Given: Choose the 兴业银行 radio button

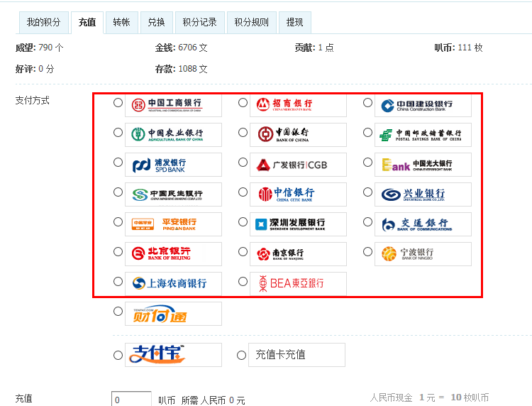Looking at the screenshot, I should [367, 192].
